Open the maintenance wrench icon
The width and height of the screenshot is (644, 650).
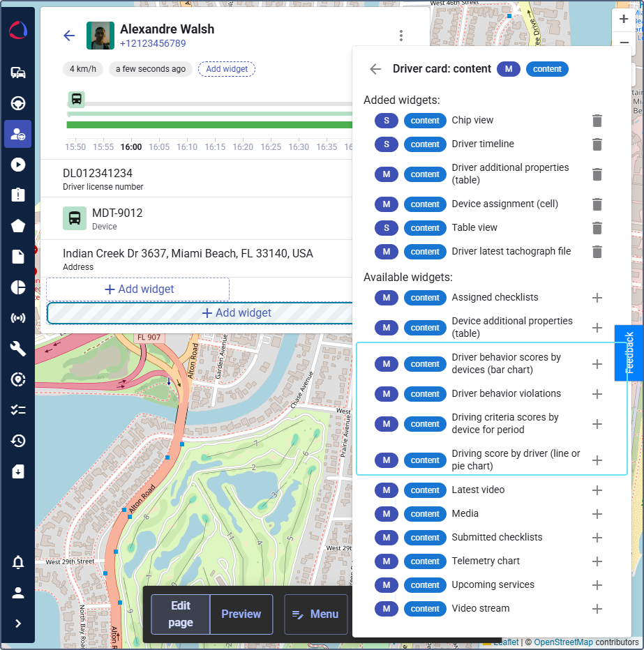pos(17,349)
